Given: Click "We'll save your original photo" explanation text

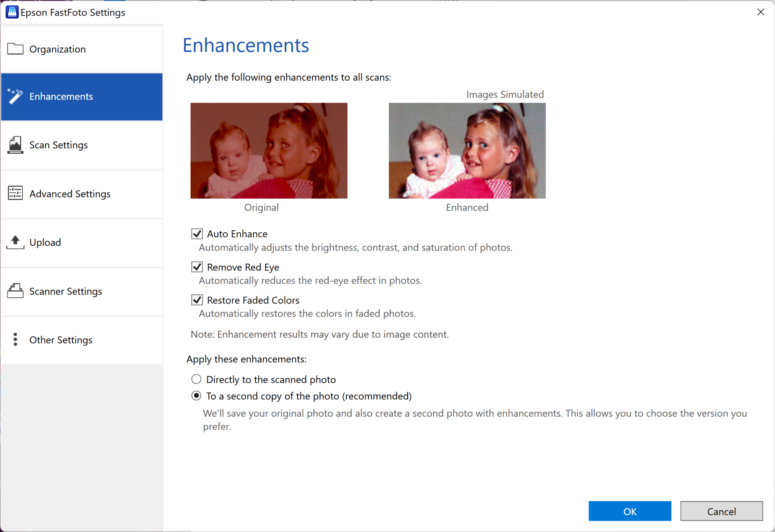Looking at the screenshot, I should (475, 420).
